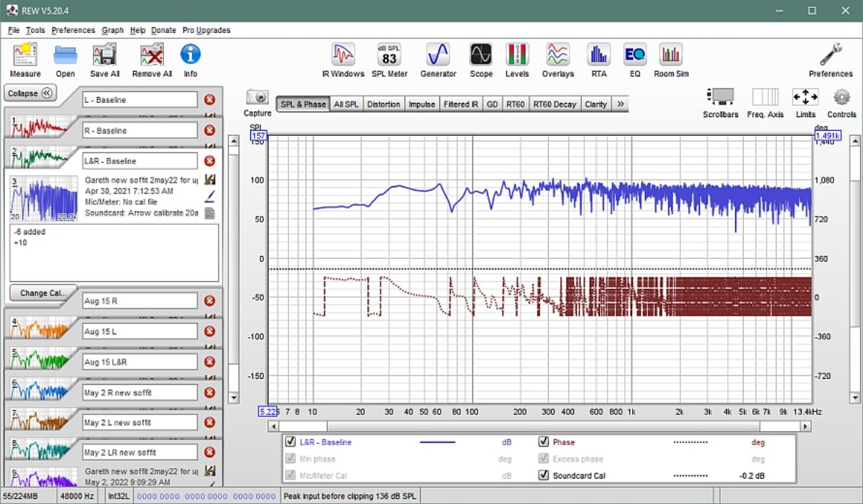Image resolution: width=863 pixels, height=504 pixels.
Task: Switch to the Distortion tab
Action: [x=383, y=104]
